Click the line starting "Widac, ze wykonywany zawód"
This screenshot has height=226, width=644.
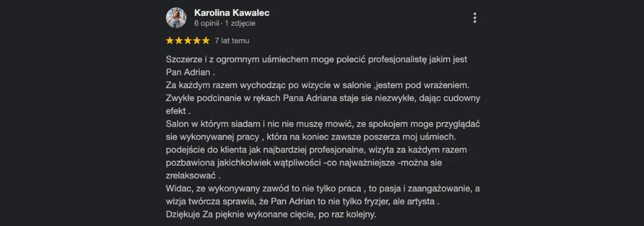click(323, 188)
